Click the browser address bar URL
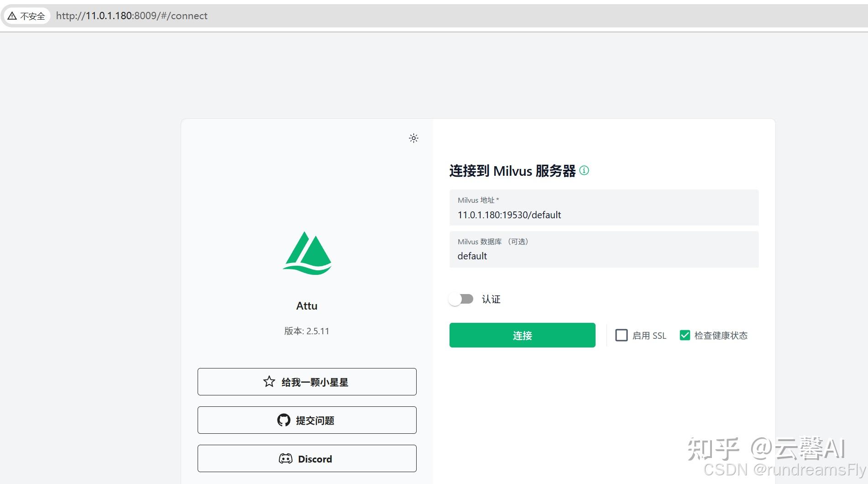 pos(131,16)
